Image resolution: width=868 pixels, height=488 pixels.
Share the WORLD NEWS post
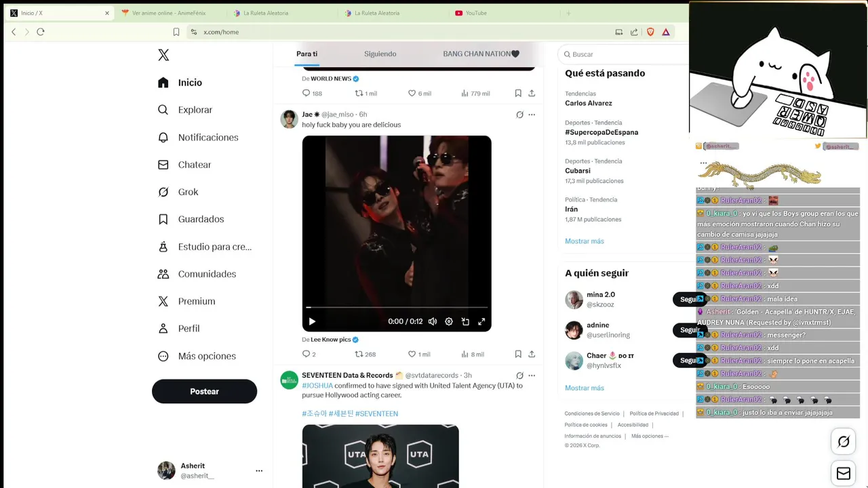532,93
